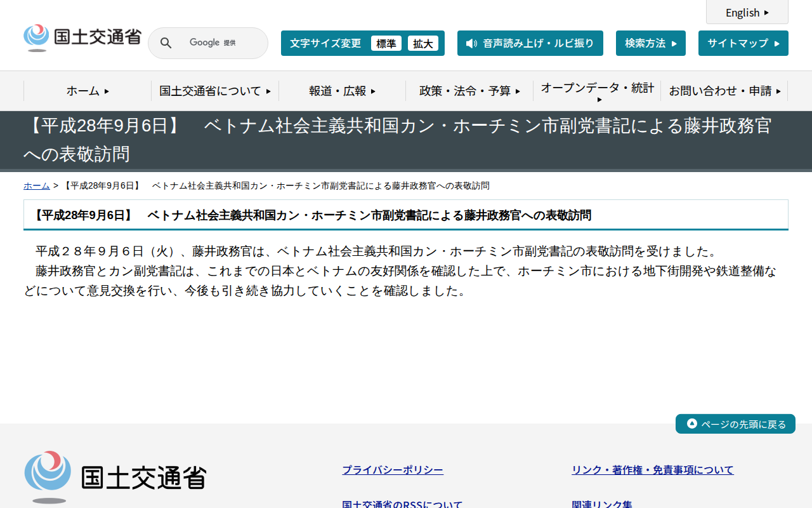This screenshot has width=812, height=508.
Task: Click the ホーム breadcrumb link
Action: pyautogui.click(x=36, y=185)
